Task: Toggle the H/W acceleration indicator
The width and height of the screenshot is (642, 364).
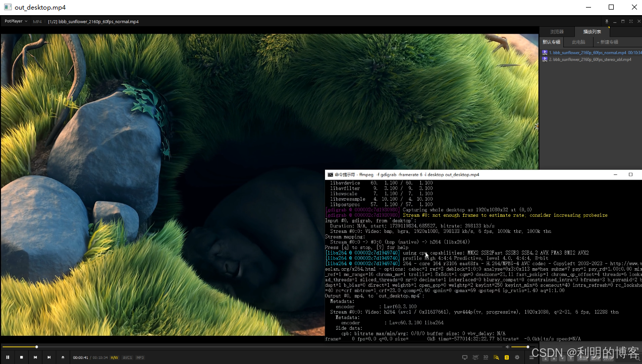Action: pos(115,357)
